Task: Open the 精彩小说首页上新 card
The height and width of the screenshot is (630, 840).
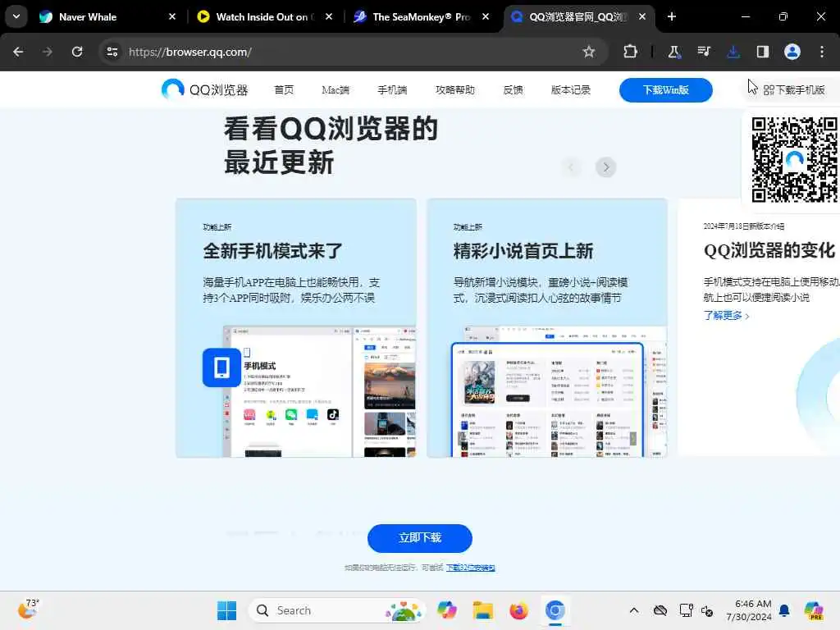Action: [x=547, y=328]
